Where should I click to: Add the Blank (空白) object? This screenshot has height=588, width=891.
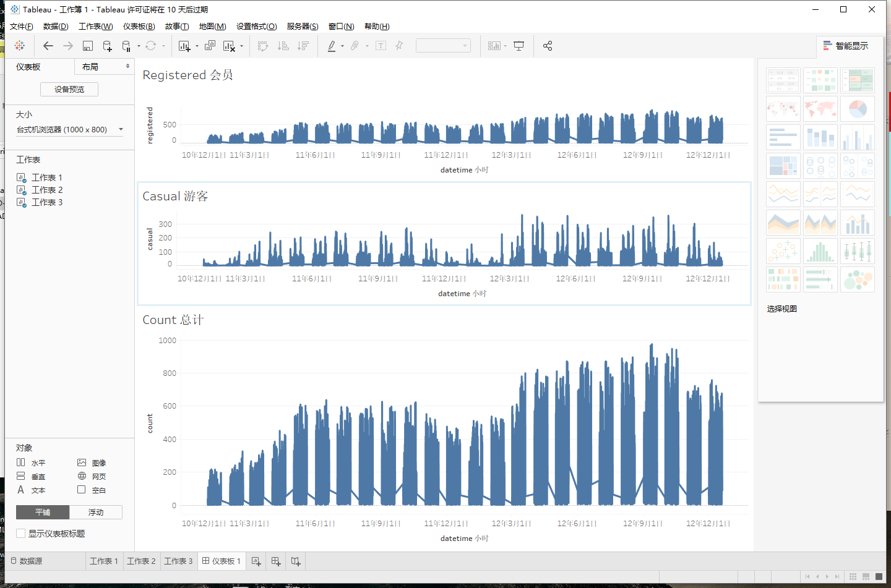point(92,490)
